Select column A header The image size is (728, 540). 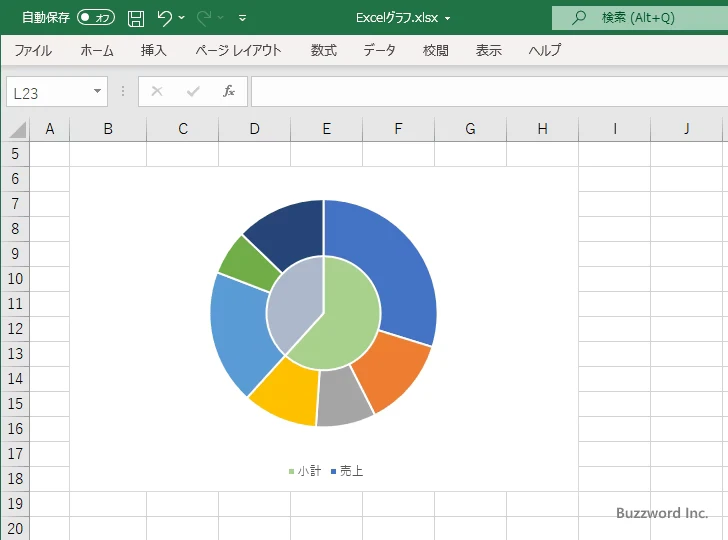50,129
